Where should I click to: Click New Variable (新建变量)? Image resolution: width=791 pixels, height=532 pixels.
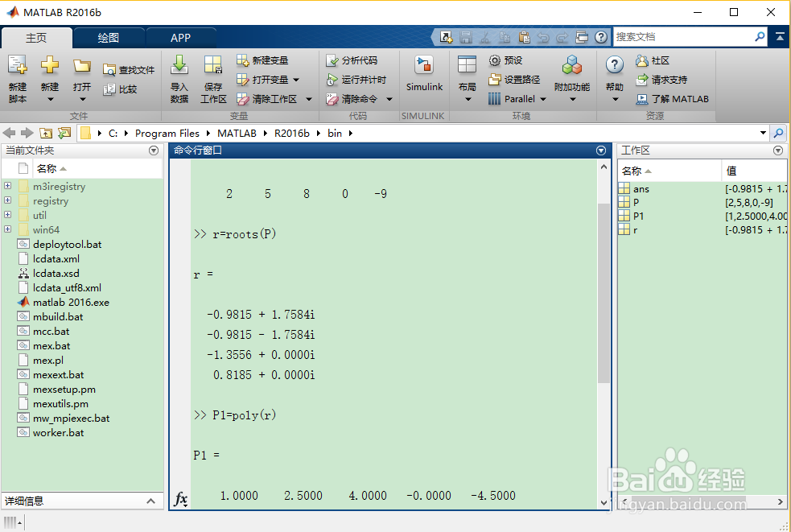(x=262, y=60)
